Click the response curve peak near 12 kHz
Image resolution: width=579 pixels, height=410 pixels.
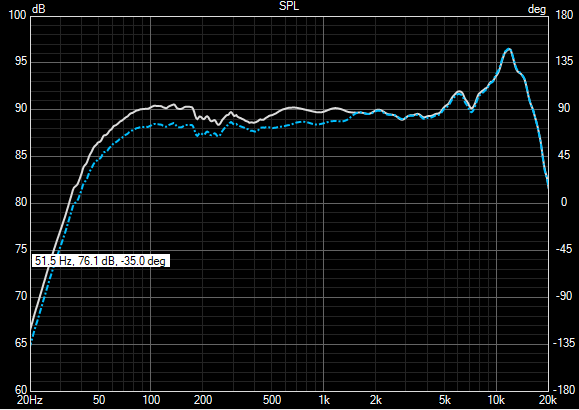point(508,49)
